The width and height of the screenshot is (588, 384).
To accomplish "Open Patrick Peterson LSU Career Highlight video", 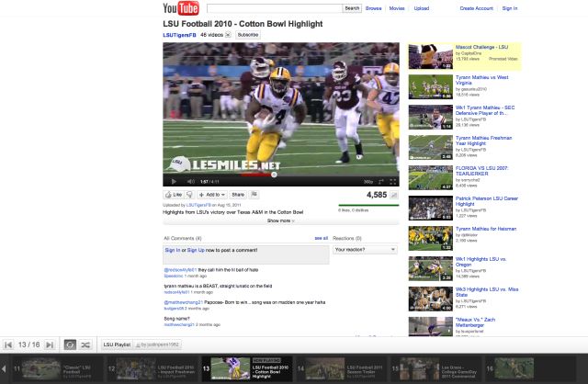I will (486, 201).
